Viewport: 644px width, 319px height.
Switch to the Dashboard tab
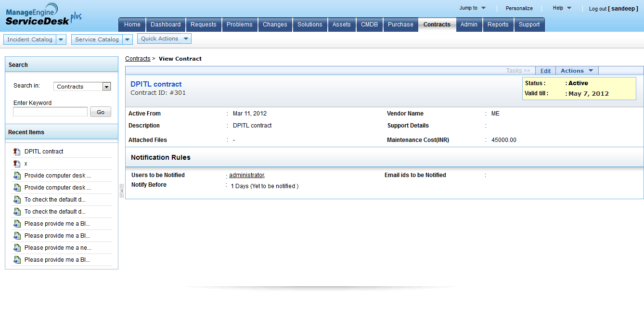[166, 25]
